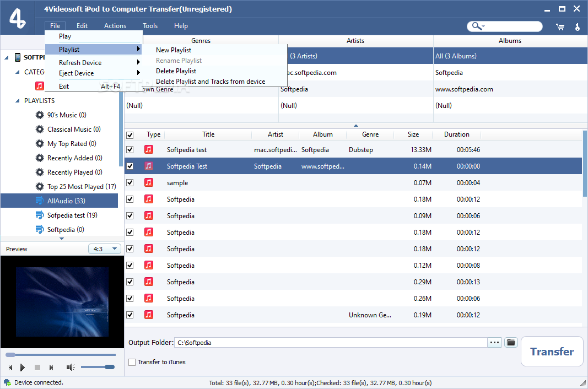This screenshot has height=389, width=588.
Task: Click the gear icon beside Classical Music
Action: (40, 129)
